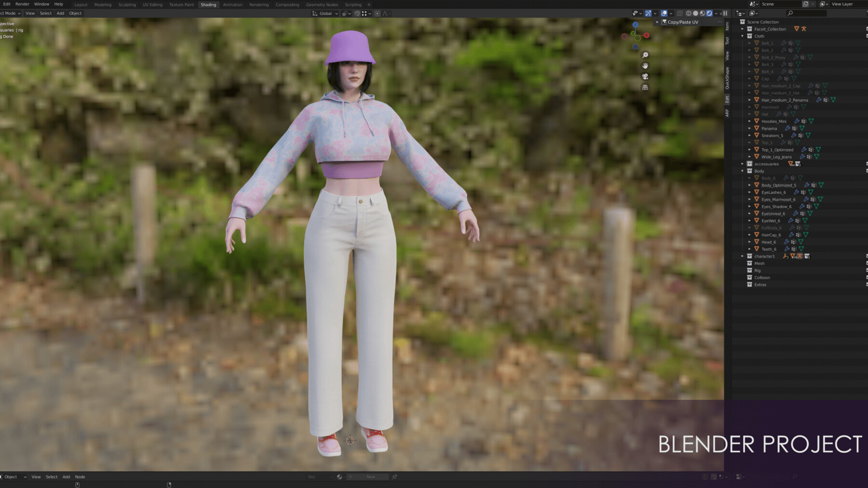
Task: Open the object type visibility dropdown
Action: 637,13
